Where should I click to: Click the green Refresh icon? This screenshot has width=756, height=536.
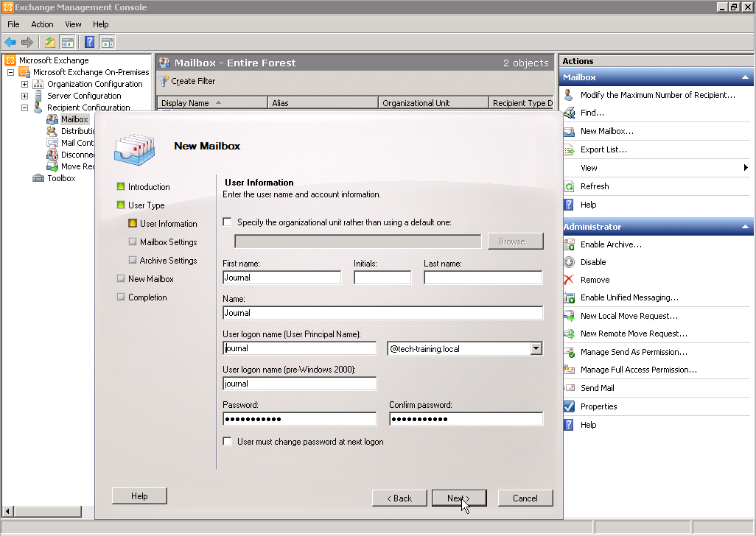click(x=569, y=186)
